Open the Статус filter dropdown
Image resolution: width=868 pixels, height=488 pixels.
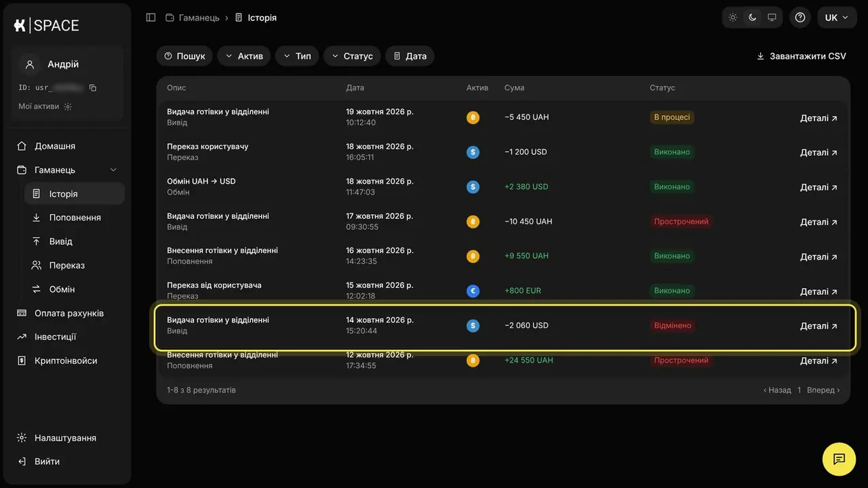click(352, 56)
